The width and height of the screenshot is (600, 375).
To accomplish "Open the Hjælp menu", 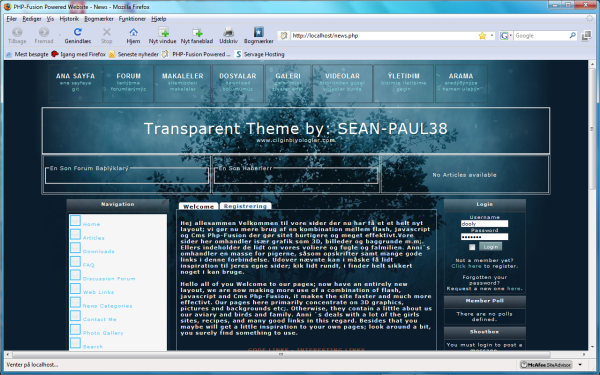I will [x=158, y=19].
